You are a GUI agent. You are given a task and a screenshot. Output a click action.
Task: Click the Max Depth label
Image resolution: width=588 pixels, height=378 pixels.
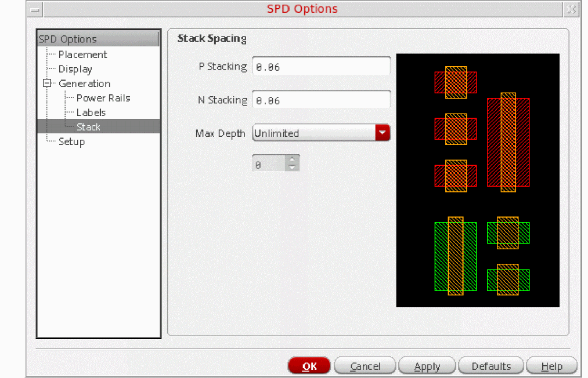[x=220, y=133]
